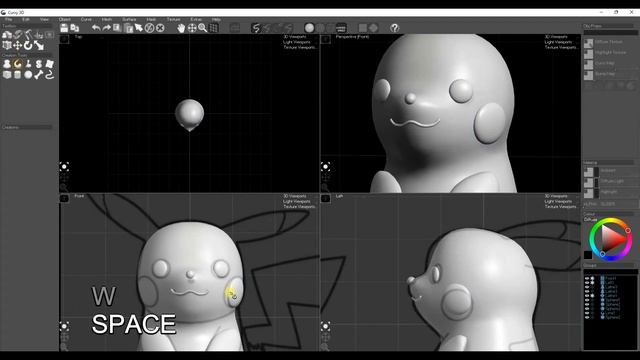Open the Curve menu
Screen dimensions: 640x360
coord(86,19)
